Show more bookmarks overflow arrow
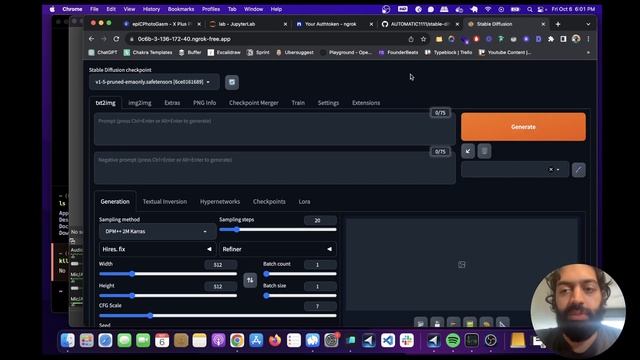Screen dimensions: 640x360 point(588,52)
